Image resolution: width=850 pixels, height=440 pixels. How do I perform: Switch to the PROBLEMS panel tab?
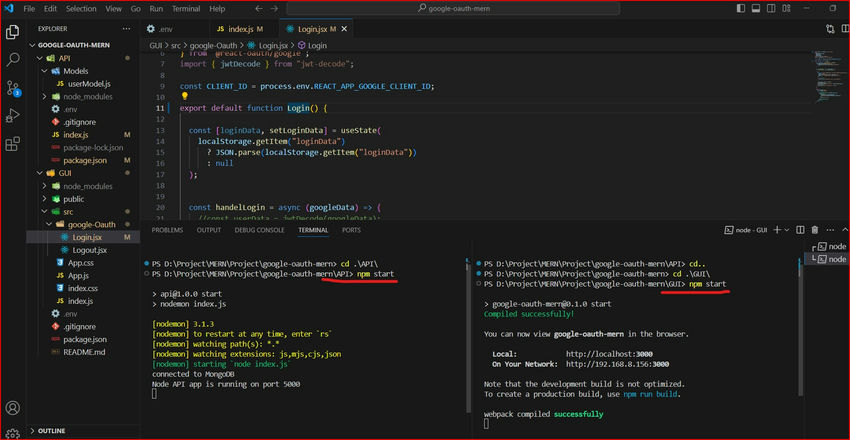(167, 230)
